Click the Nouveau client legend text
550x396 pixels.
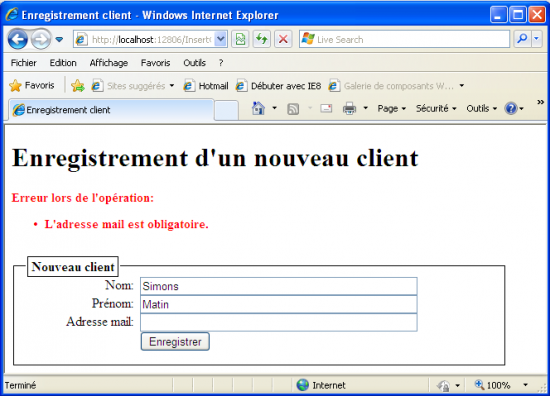[73, 267]
